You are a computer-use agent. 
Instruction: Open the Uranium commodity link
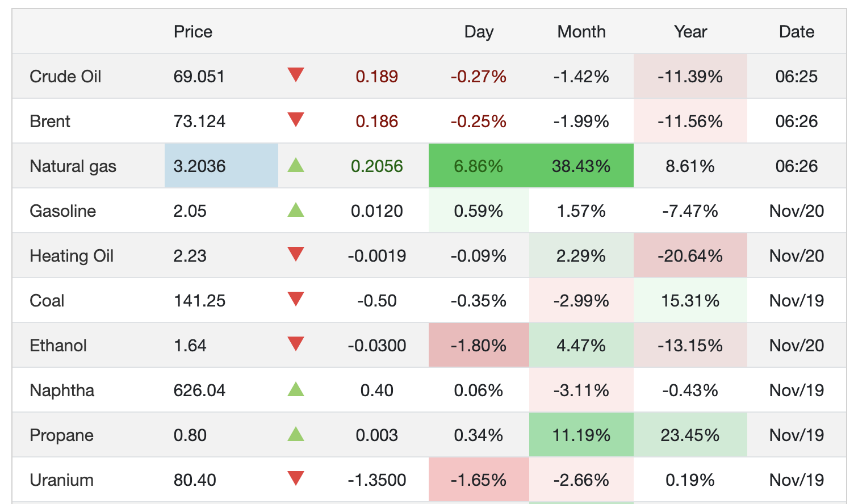tap(61, 480)
